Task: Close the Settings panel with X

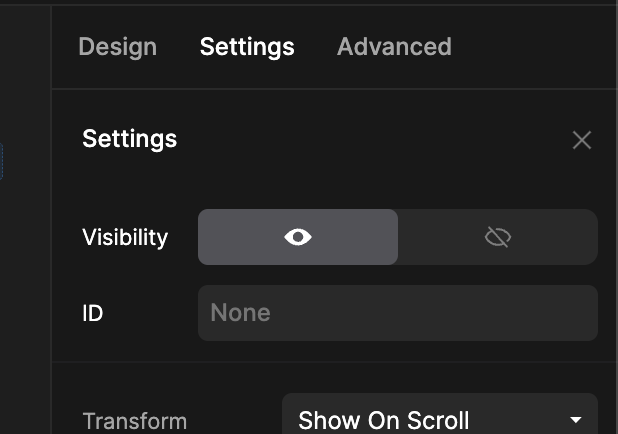Action: click(x=582, y=140)
